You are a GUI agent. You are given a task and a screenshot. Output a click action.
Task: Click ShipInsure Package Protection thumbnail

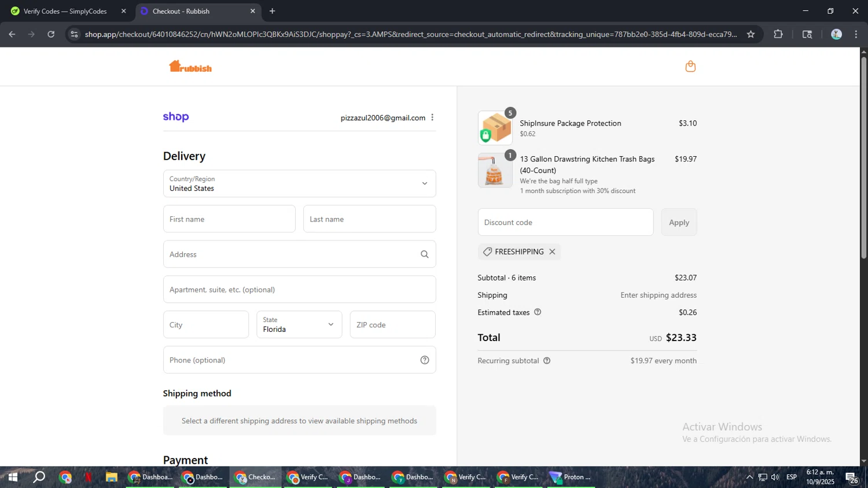click(495, 128)
